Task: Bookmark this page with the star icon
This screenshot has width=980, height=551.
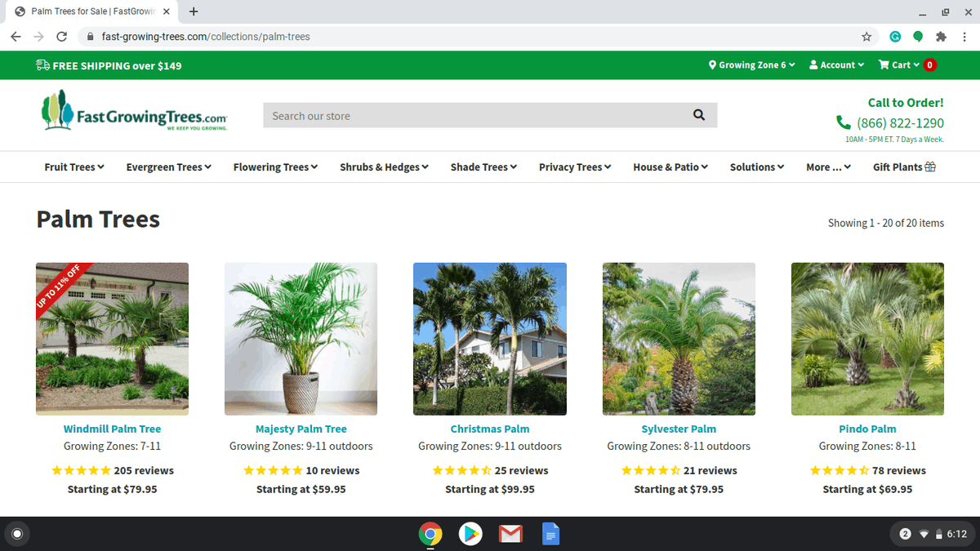Action: pos(865,36)
